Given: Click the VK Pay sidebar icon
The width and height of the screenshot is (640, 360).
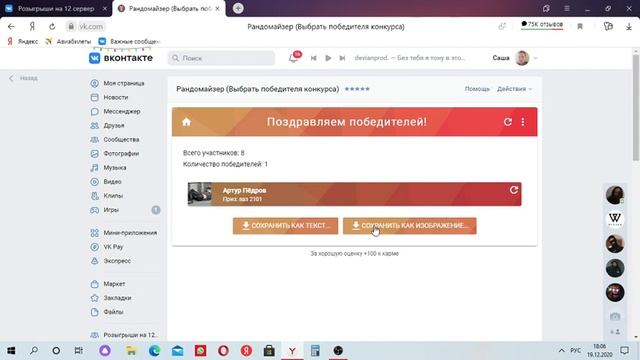Looking at the screenshot, I should pyautogui.click(x=95, y=247).
